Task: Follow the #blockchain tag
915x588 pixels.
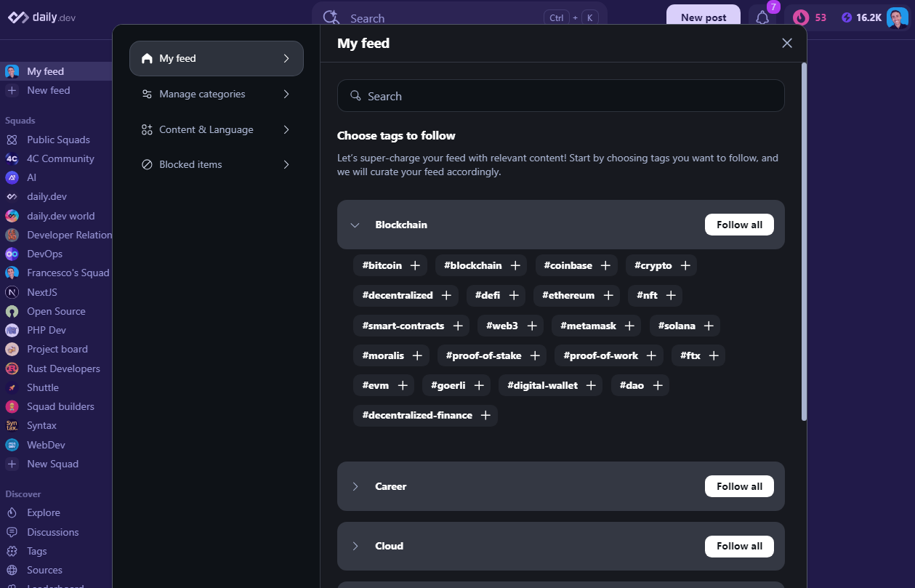Action: pos(482,265)
